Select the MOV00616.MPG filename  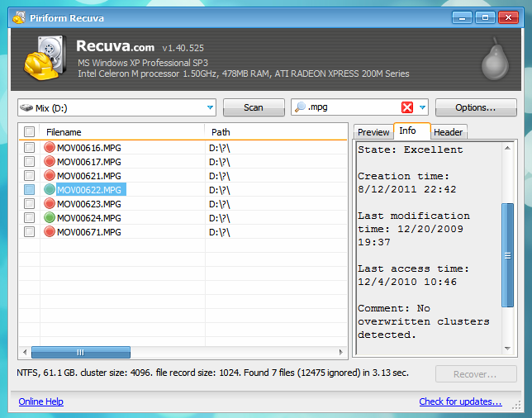89,148
